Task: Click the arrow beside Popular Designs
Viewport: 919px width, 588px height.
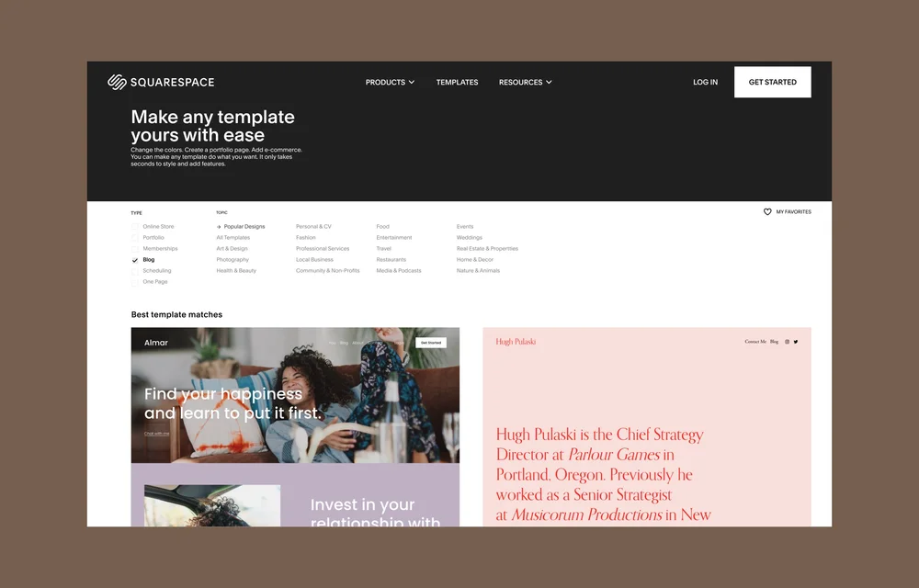Action: coord(219,227)
